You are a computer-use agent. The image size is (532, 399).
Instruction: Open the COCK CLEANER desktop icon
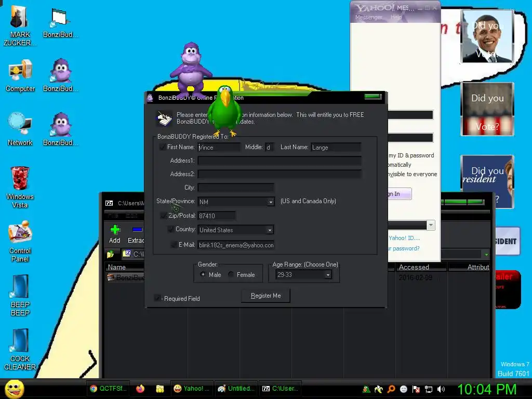(20, 350)
